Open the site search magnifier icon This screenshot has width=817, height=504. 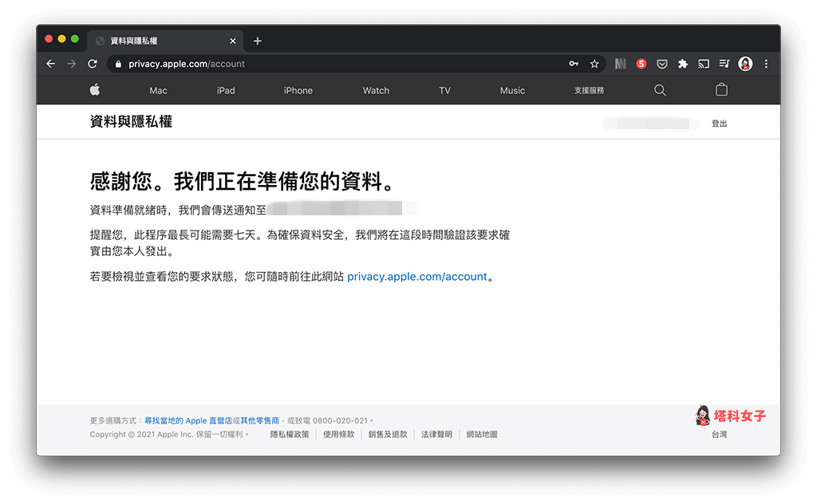660,90
